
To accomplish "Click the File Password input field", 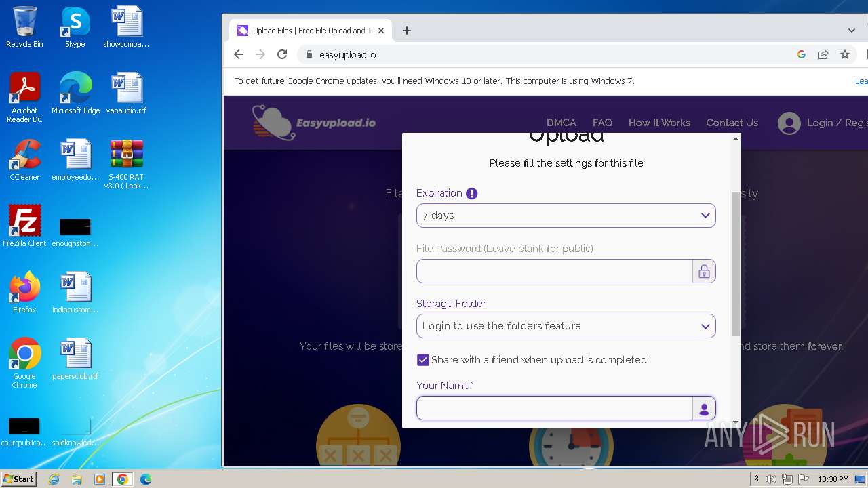I will pyautogui.click(x=555, y=272).
